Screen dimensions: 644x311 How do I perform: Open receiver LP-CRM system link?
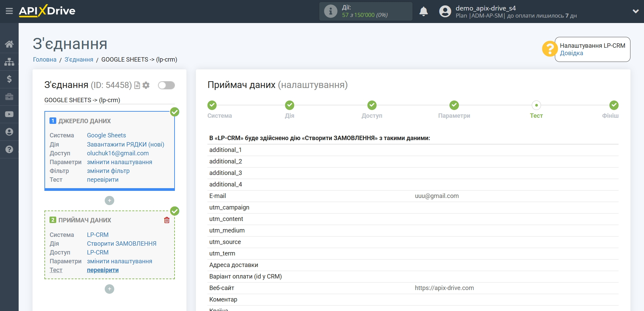point(98,235)
